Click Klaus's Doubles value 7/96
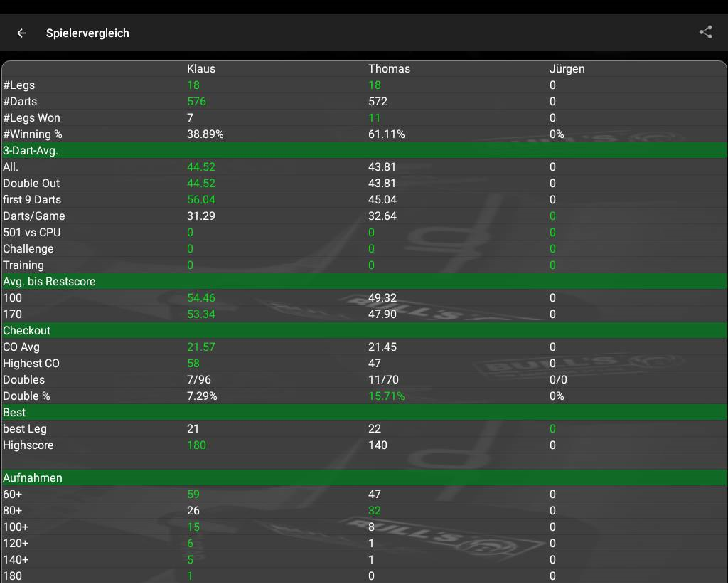728x587 pixels. tap(199, 380)
